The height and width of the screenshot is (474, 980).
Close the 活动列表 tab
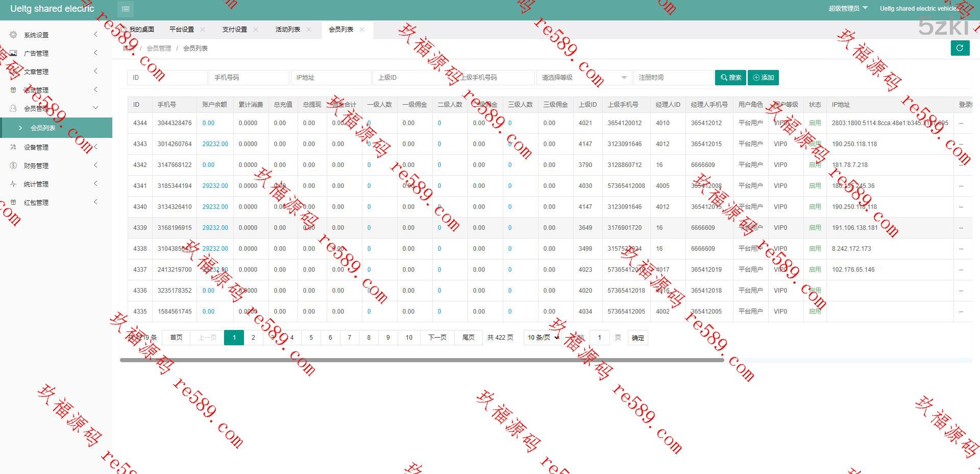309,30
